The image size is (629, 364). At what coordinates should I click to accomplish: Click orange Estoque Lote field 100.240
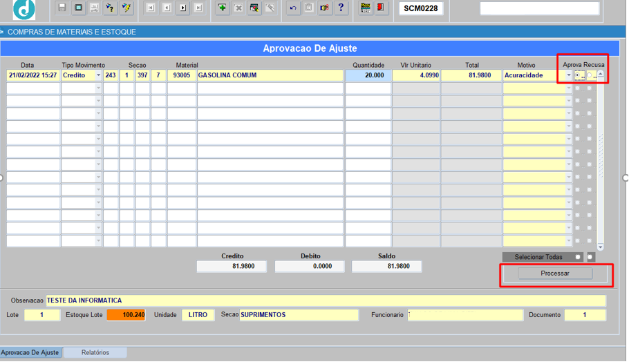126,315
